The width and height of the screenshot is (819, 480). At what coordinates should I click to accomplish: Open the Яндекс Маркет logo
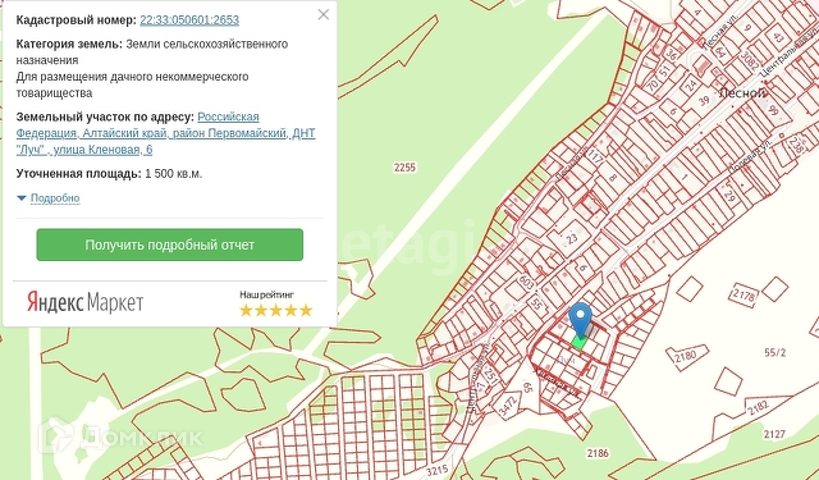coord(85,302)
